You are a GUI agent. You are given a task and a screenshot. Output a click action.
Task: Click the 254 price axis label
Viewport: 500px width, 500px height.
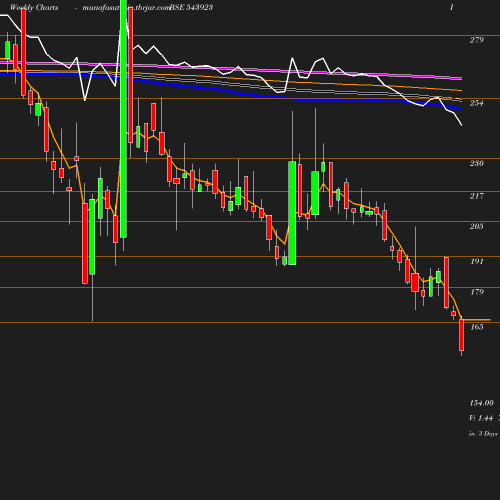(x=477, y=103)
